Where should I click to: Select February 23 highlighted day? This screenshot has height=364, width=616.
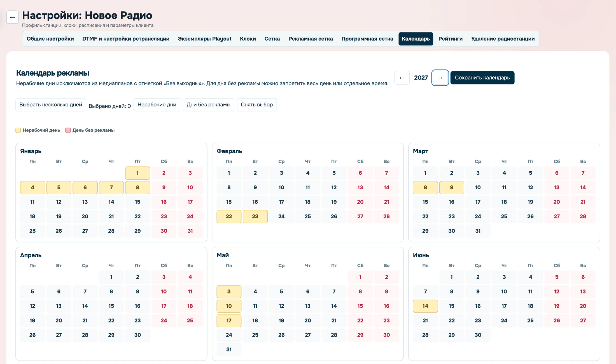[x=255, y=216]
